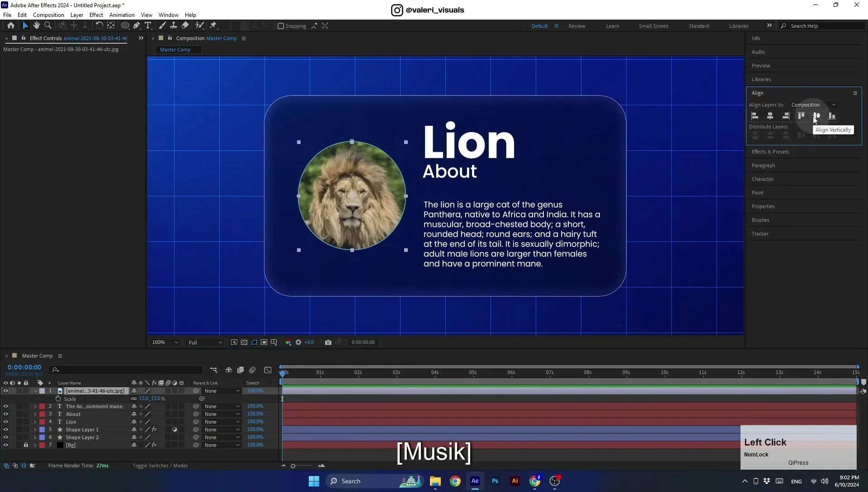
Task: Click the 05s mark on time ruler
Action: [x=473, y=373]
